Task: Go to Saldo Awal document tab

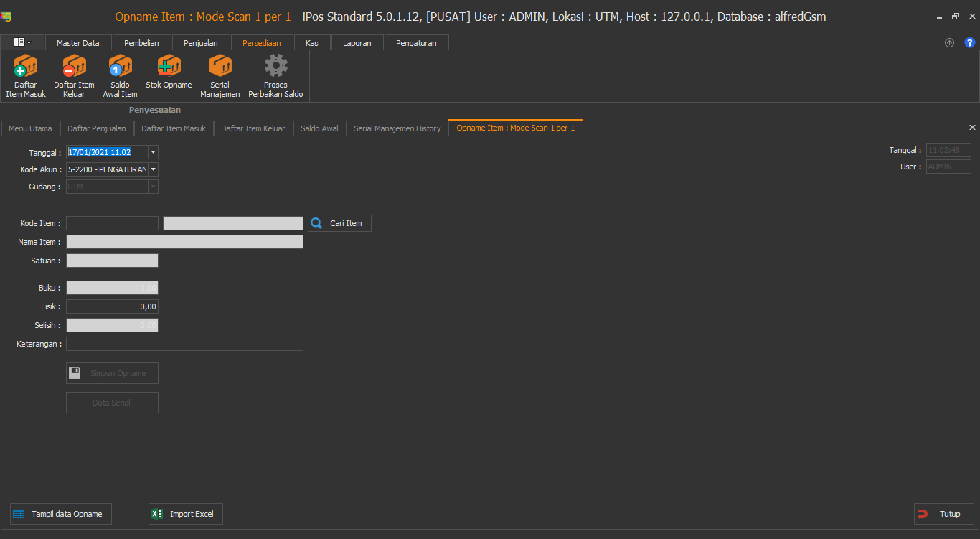Action: pos(319,128)
